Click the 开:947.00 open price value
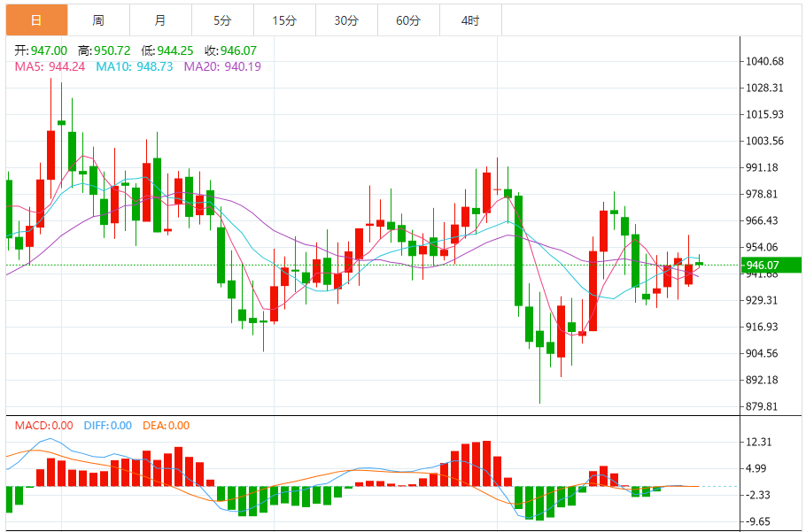 [x=41, y=50]
